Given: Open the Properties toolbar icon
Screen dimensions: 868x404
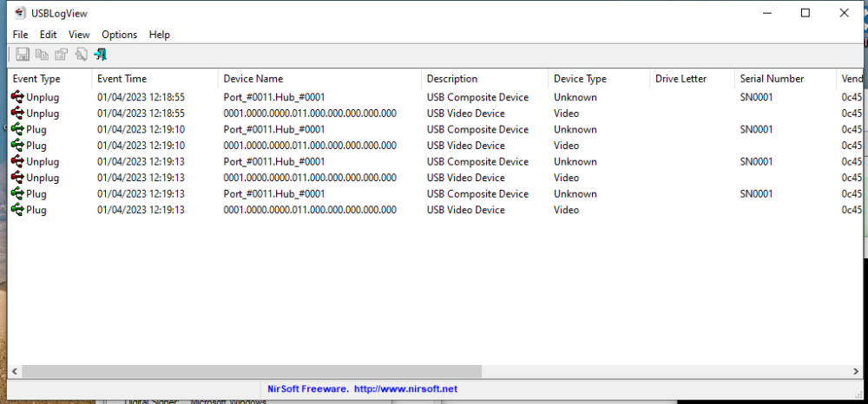Looking at the screenshot, I should click(61, 55).
